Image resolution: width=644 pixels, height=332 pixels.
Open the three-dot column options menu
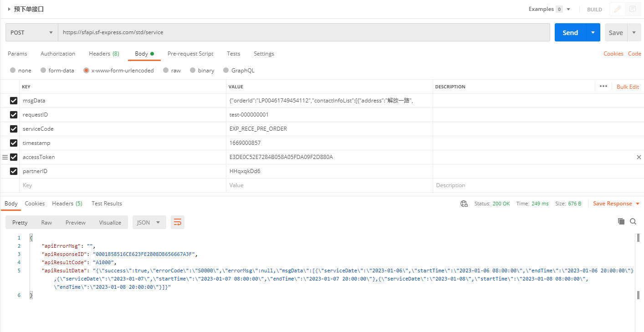click(603, 87)
